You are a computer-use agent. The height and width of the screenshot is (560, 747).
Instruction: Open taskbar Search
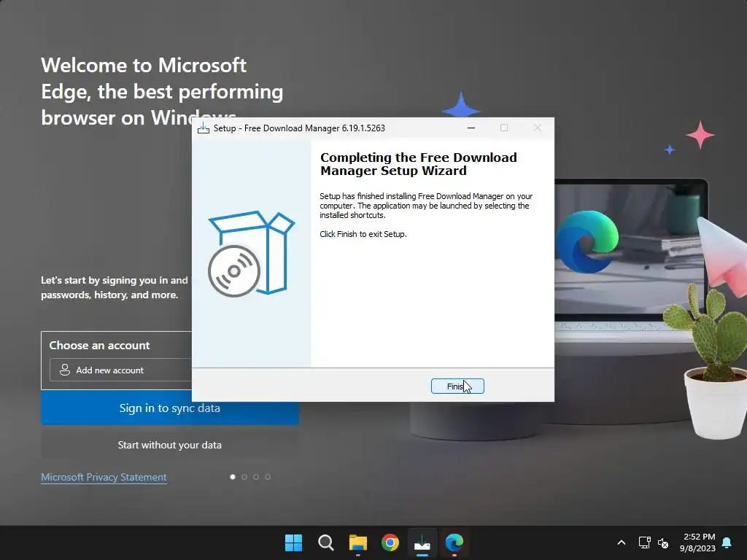[x=326, y=542]
